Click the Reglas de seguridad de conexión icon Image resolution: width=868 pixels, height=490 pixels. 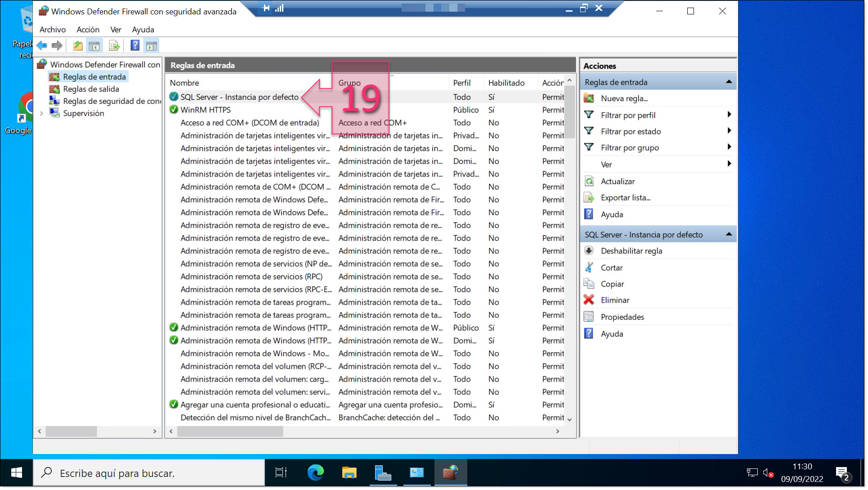coord(54,101)
